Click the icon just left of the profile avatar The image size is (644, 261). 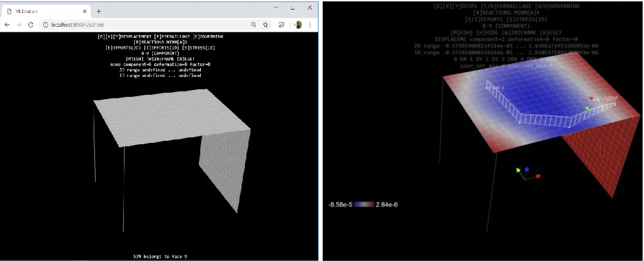pos(281,25)
